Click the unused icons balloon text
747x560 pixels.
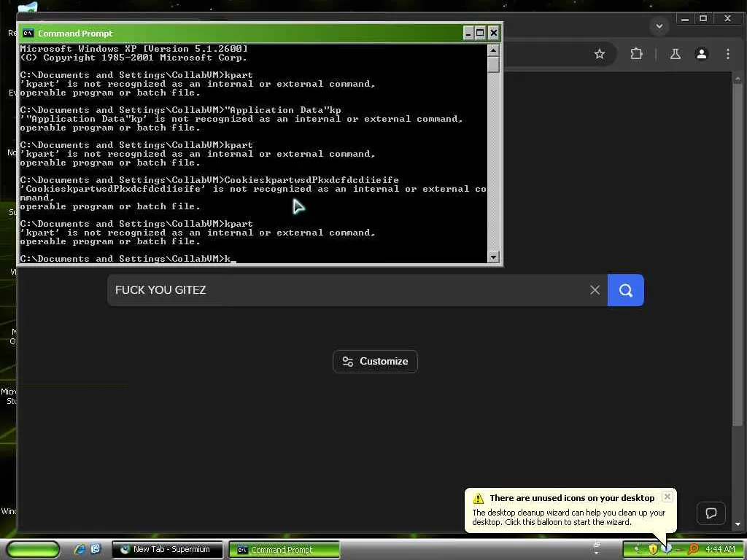[568, 518]
